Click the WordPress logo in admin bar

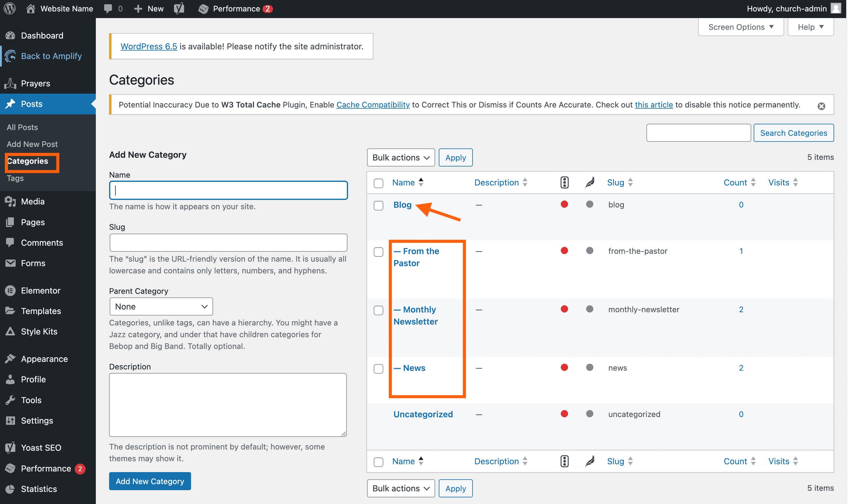[10, 8]
